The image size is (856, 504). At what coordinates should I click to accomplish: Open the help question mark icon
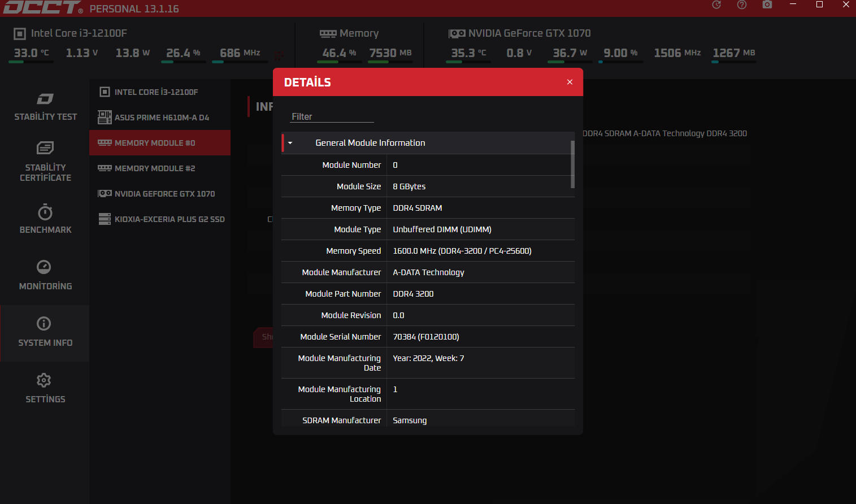click(742, 5)
